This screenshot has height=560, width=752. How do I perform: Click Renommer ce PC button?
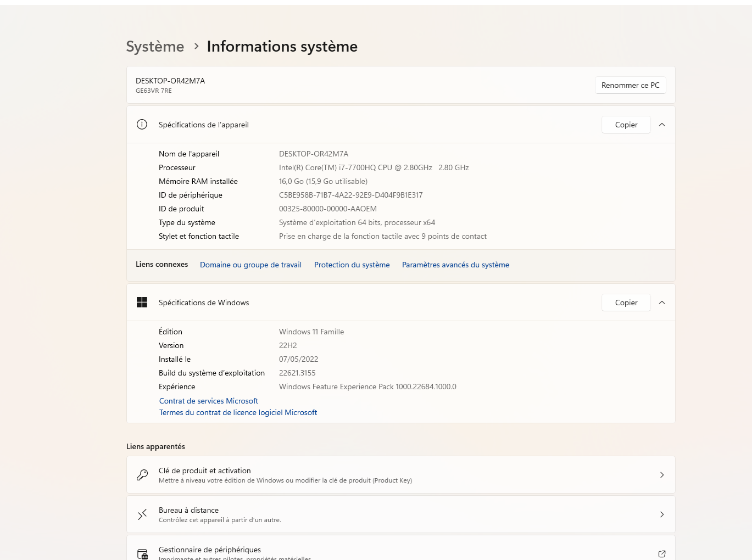click(630, 85)
